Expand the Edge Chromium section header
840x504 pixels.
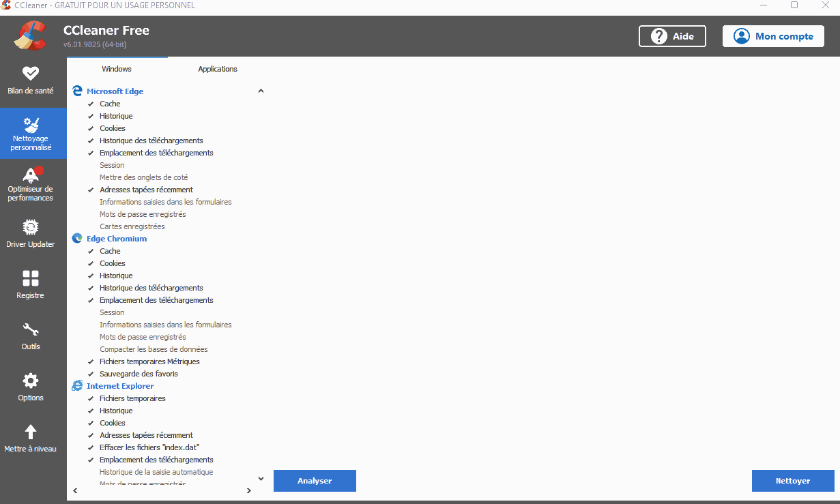116,238
